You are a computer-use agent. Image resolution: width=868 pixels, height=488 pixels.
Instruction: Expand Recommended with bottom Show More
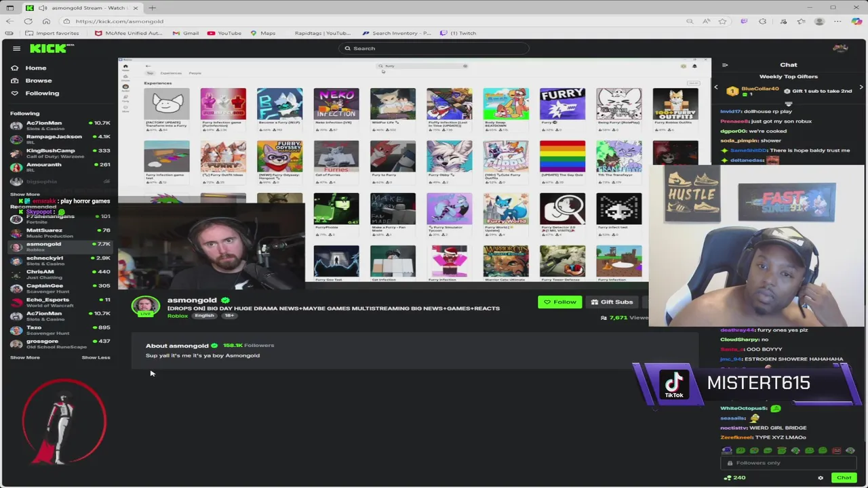coord(25,357)
